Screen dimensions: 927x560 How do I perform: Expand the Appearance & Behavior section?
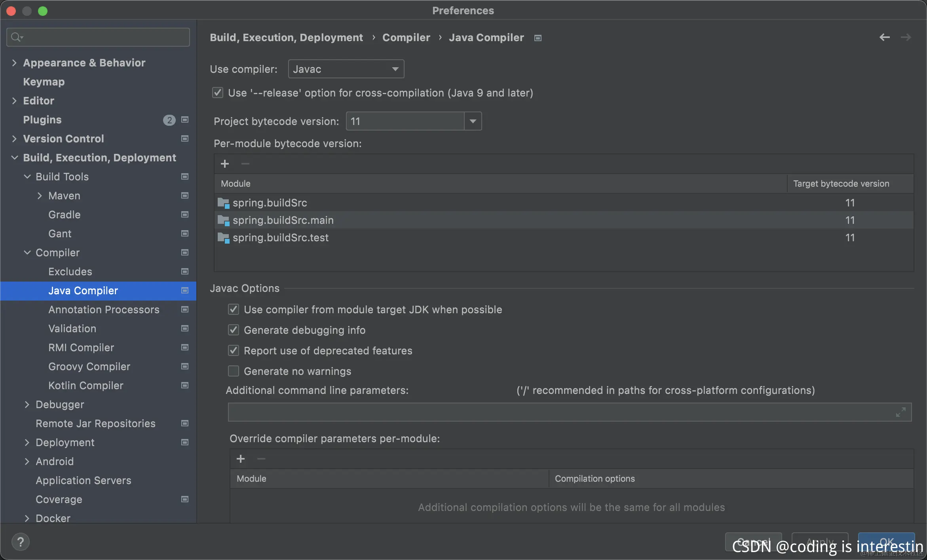pos(15,63)
